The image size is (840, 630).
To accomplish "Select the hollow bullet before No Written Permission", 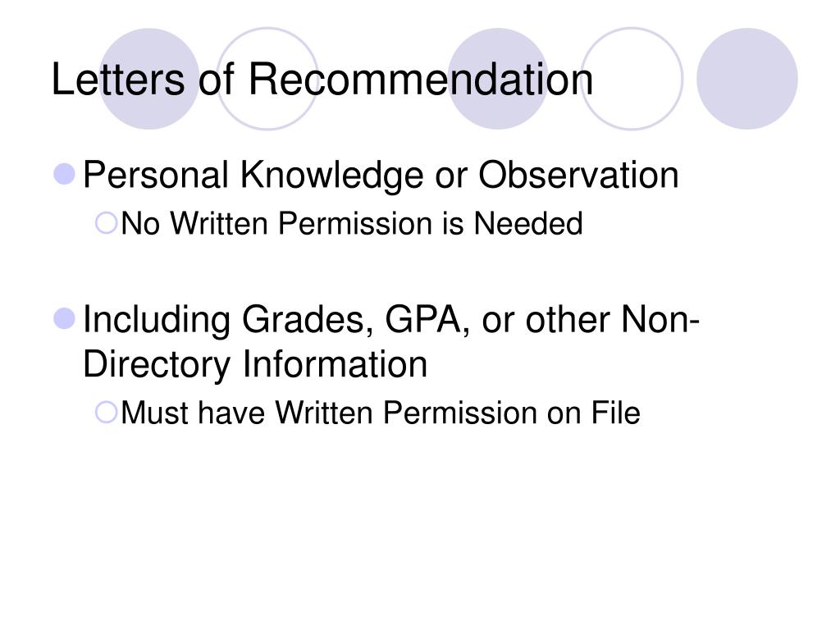I will tap(106, 223).
